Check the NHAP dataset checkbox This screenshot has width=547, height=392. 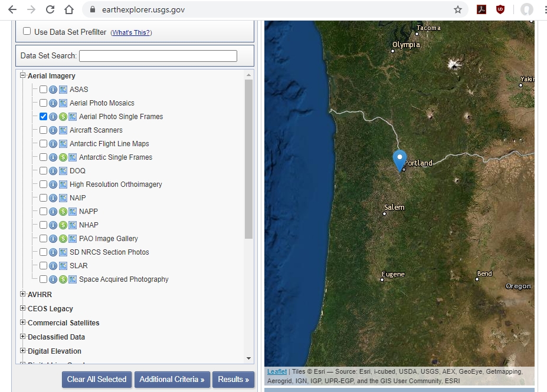point(43,225)
